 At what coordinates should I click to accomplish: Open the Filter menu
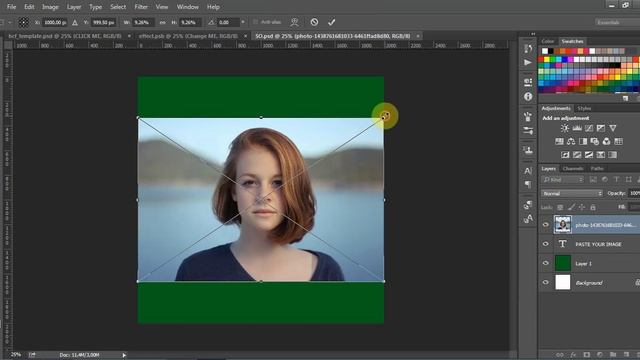pos(141,7)
